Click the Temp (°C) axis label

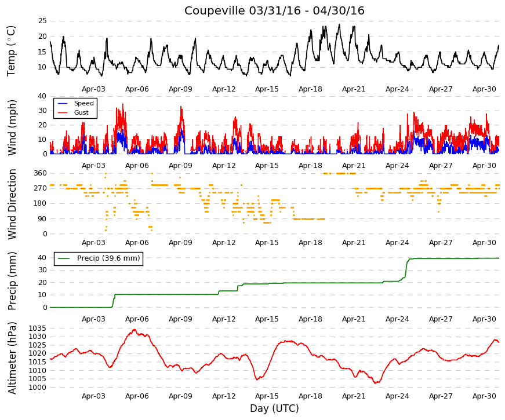(x=11, y=51)
